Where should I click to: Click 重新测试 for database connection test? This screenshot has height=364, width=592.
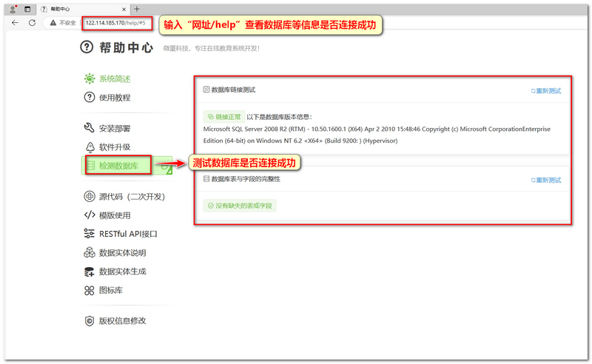pos(546,91)
